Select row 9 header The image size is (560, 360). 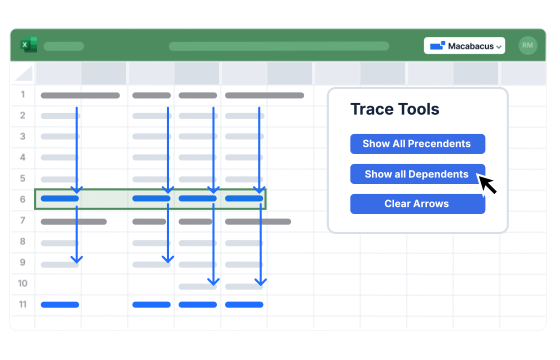point(22,262)
